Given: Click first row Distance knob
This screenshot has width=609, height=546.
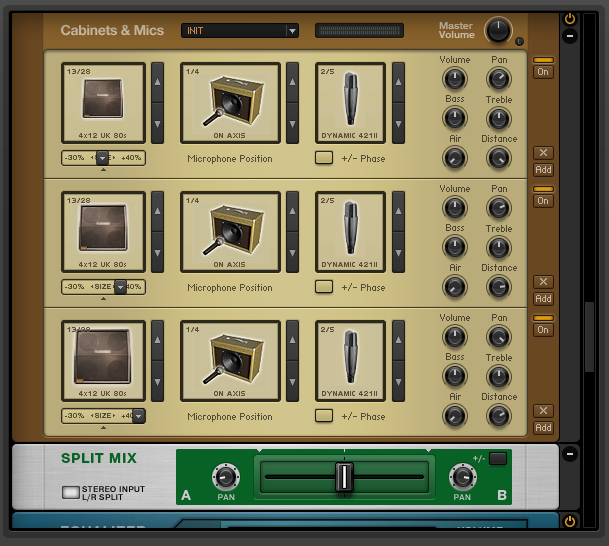Looking at the screenshot, I should tap(499, 158).
